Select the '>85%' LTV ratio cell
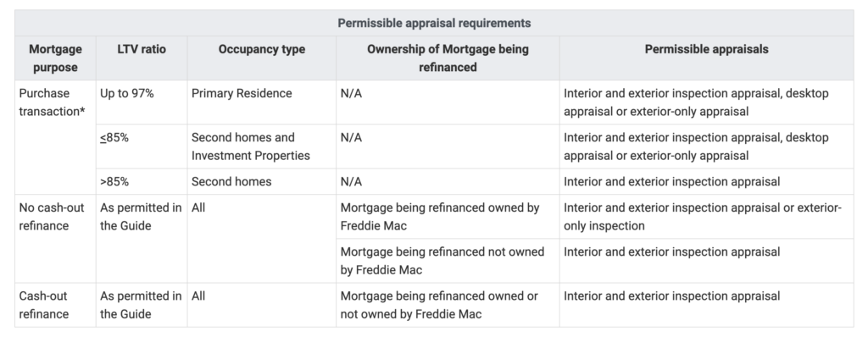Viewport: 868px width, 337px height. point(142,181)
